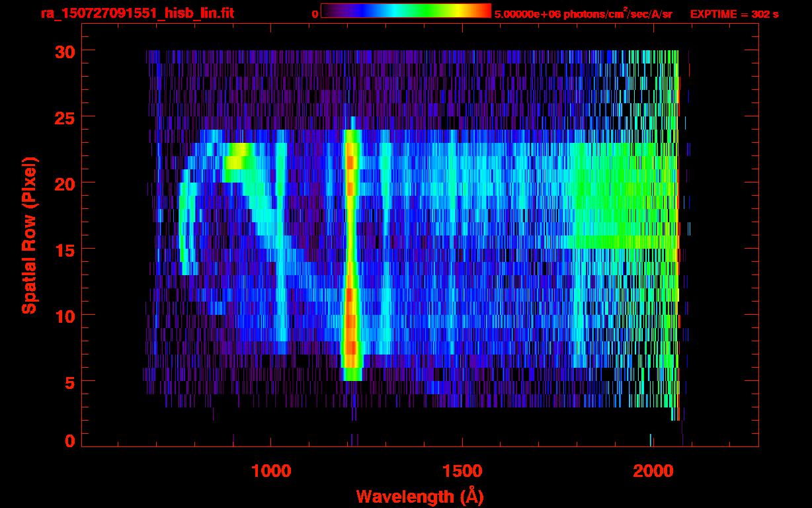Click the 5.00000e+06 photons/cm²/sec/A/sr label
Screen dimensions: 812x508
point(583,13)
